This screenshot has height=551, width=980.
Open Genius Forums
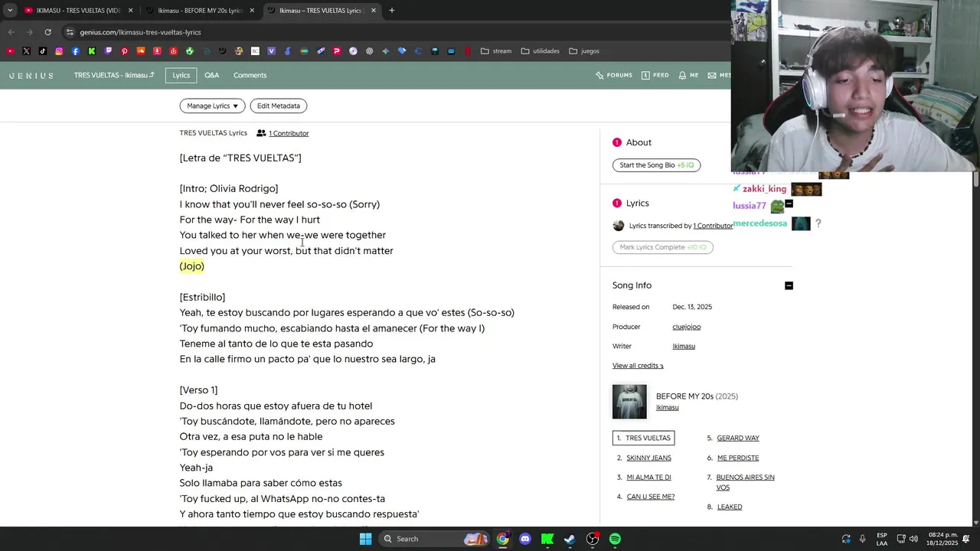pyautogui.click(x=614, y=75)
